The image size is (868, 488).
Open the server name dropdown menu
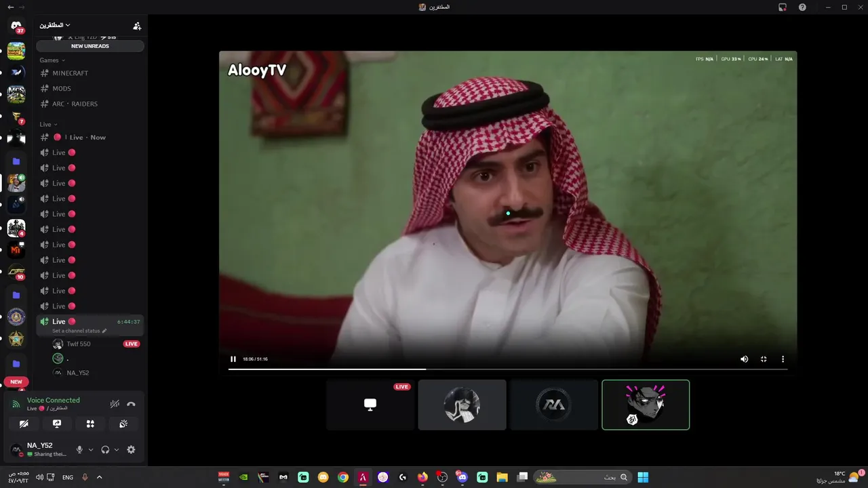tap(55, 25)
